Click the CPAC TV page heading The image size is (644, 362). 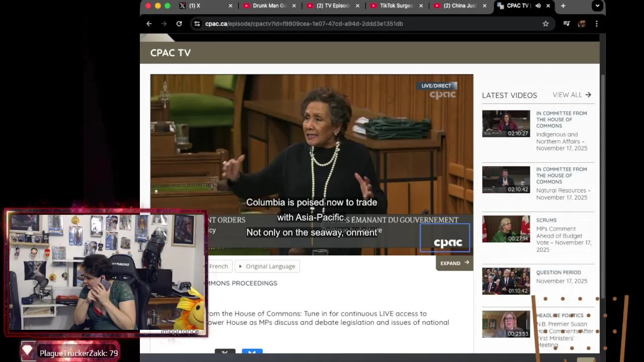click(171, 53)
